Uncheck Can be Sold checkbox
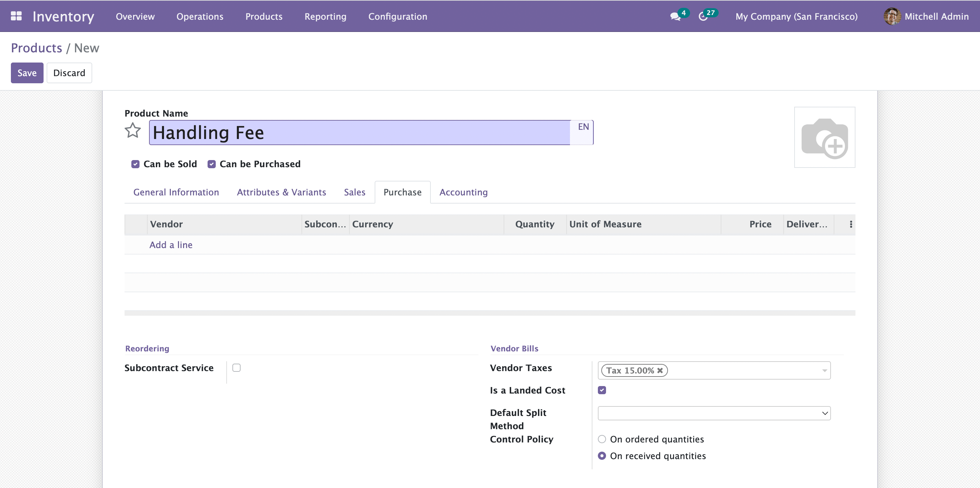 [135, 164]
